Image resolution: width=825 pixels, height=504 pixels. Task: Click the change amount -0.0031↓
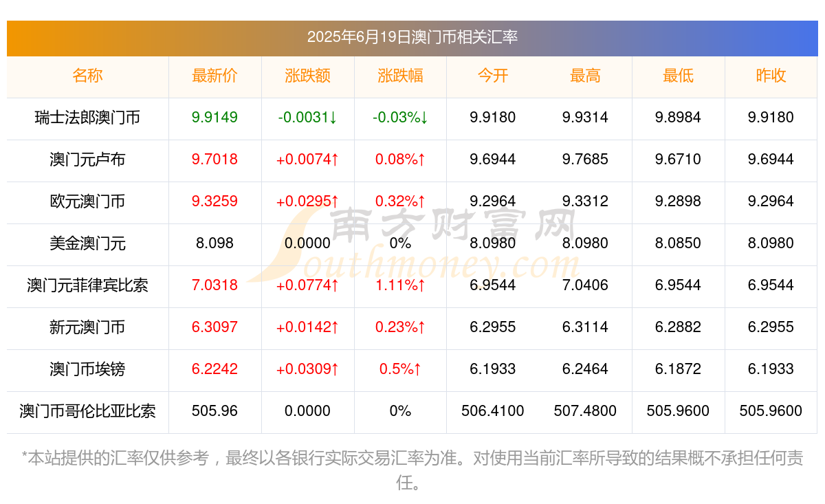307,118
